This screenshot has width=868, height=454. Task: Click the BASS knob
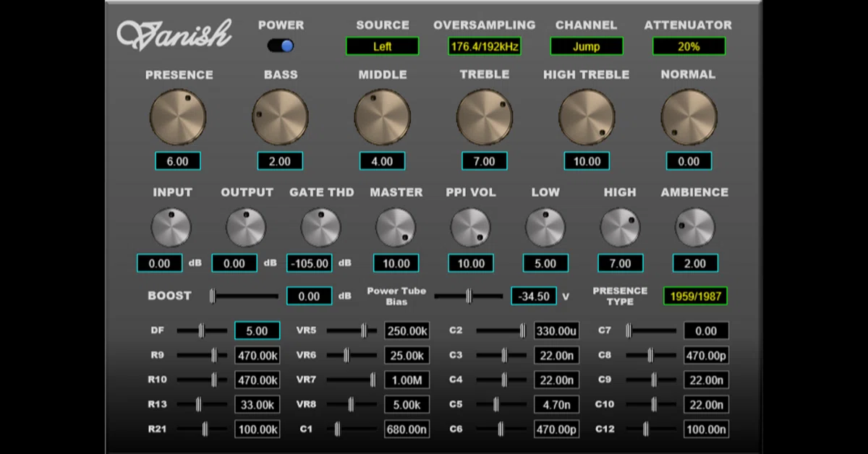280,116
